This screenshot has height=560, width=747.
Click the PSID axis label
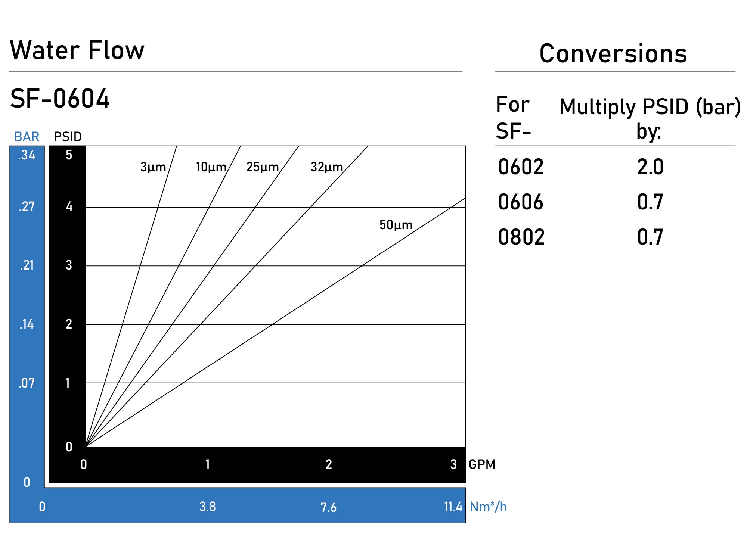(x=68, y=137)
